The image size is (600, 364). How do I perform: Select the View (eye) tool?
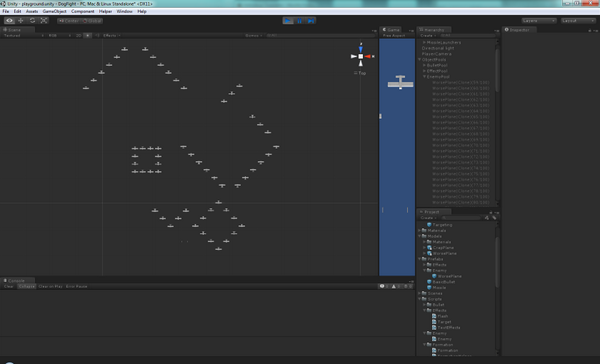pos(10,21)
